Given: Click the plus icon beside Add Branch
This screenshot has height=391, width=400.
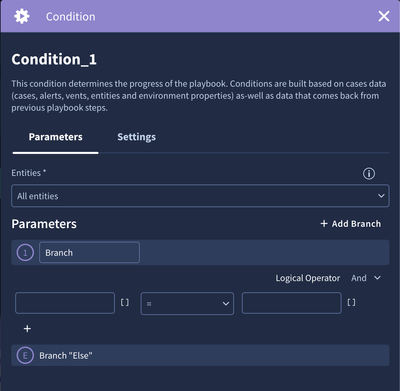Looking at the screenshot, I should (x=324, y=224).
